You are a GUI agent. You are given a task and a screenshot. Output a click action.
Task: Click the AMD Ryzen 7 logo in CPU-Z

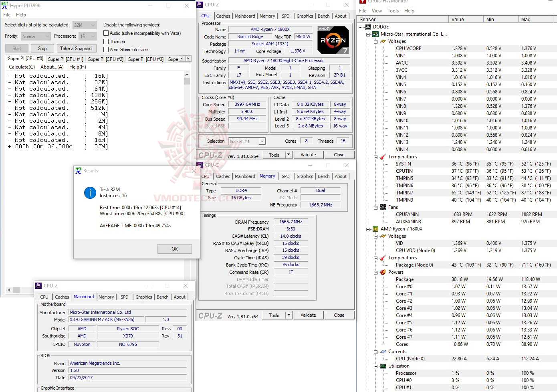pos(333,40)
